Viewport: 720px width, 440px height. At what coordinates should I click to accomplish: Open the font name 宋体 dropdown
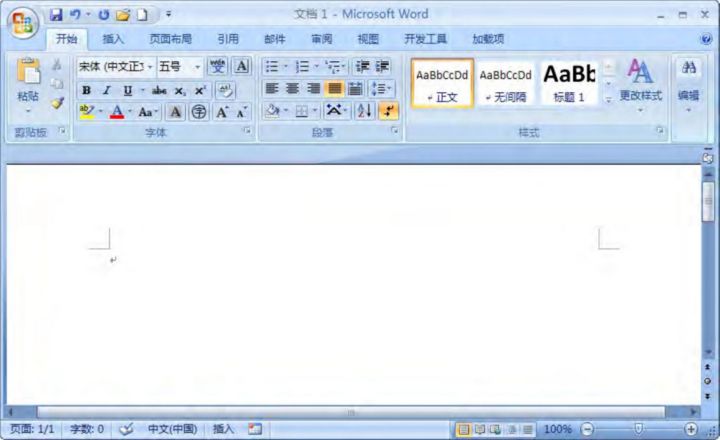tap(150, 67)
